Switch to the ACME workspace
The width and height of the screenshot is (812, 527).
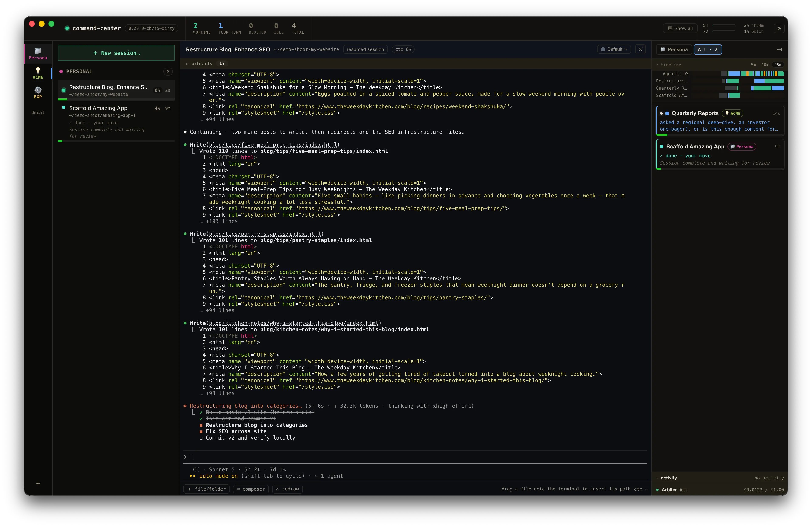(38, 73)
